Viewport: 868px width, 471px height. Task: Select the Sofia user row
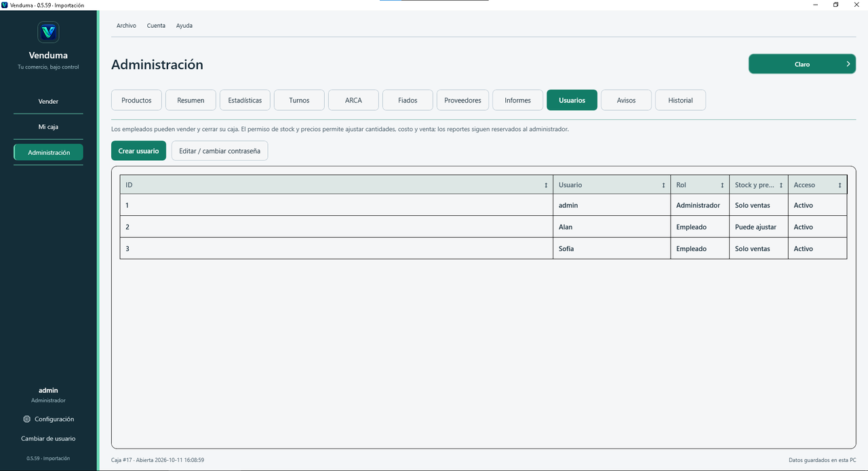[484, 248]
